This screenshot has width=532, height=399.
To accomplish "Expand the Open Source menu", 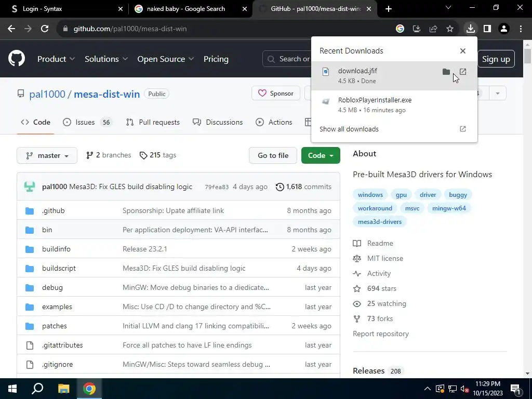I will coord(166,59).
